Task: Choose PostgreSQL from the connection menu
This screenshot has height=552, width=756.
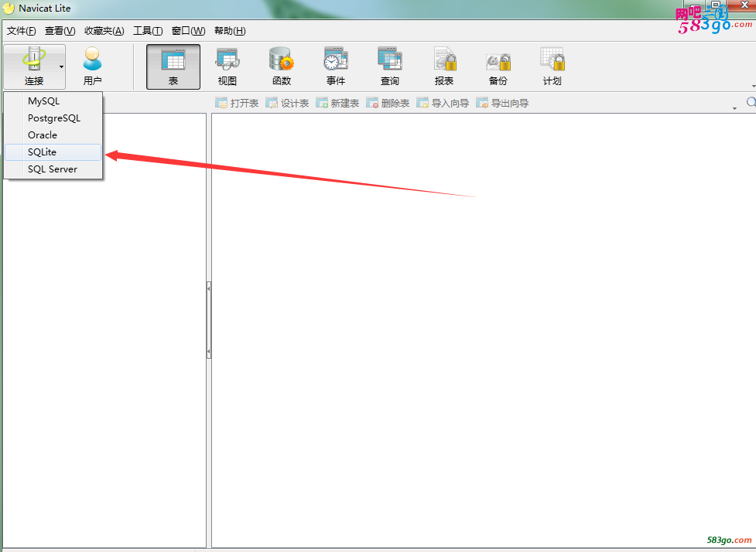Action: click(53, 118)
